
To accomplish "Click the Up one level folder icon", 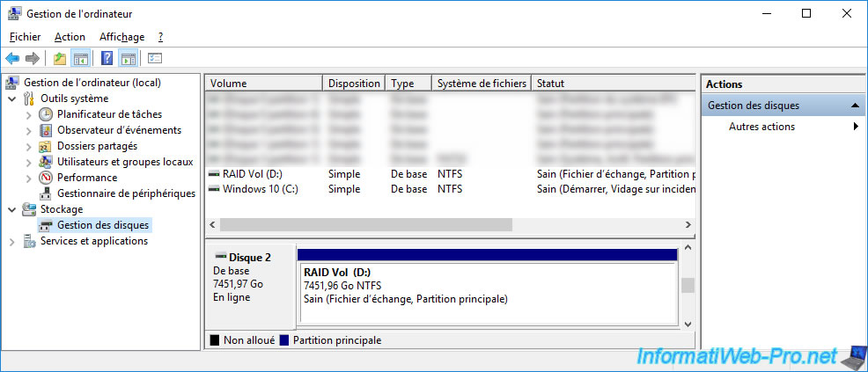I will click(x=60, y=58).
